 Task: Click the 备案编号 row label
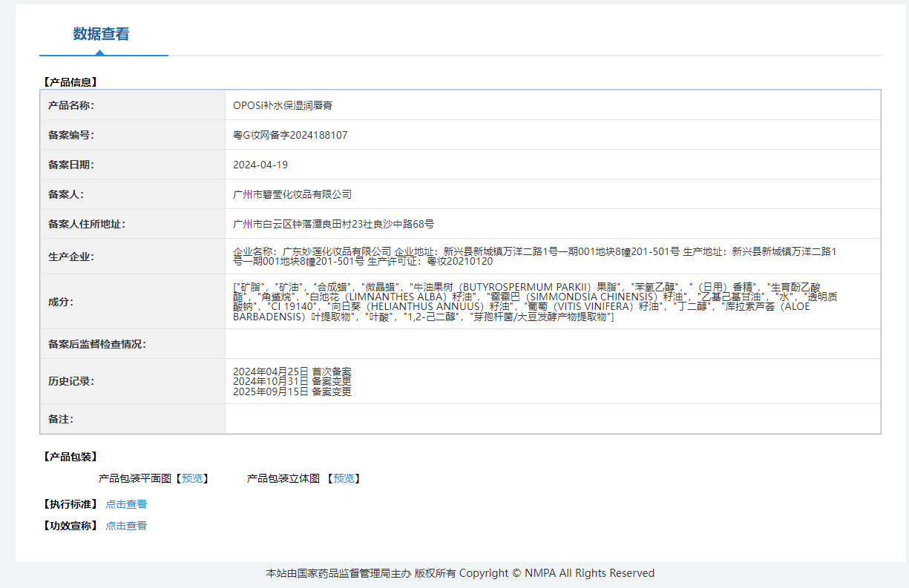pyautogui.click(x=71, y=135)
